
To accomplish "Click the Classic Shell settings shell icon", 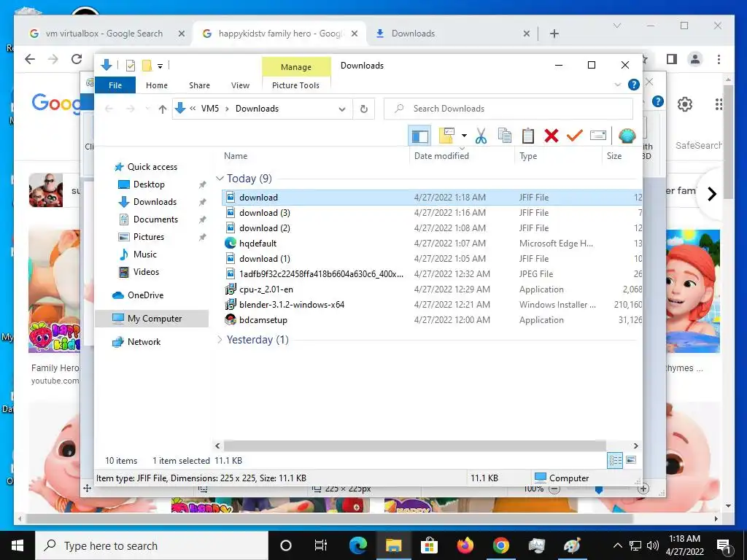I will click(x=627, y=136).
